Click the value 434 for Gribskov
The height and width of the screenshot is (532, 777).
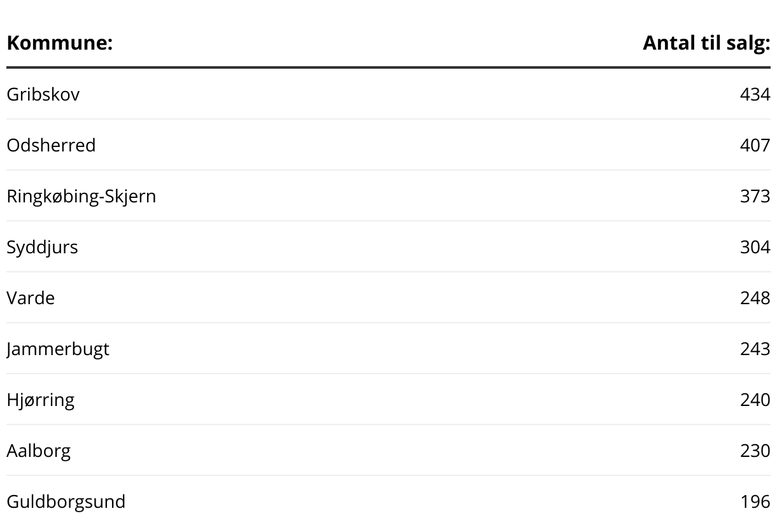coord(755,94)
